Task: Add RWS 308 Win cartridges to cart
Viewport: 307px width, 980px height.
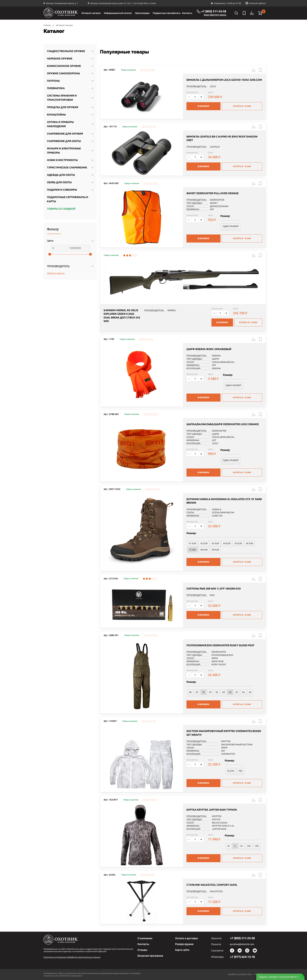Action: [203, 615]
